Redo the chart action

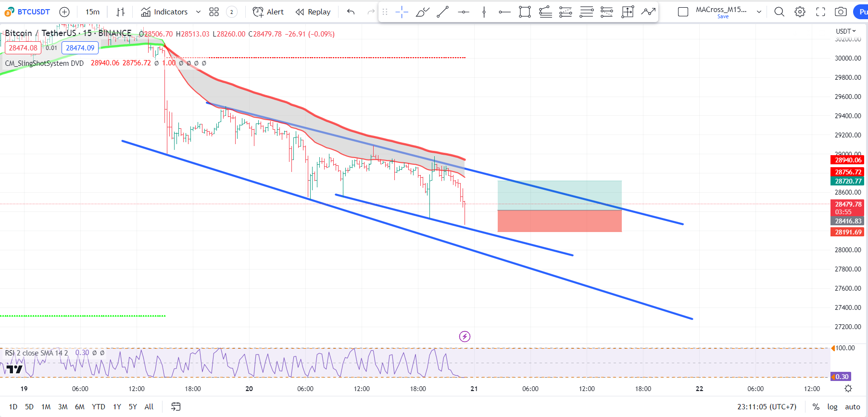tap(371, 12)
